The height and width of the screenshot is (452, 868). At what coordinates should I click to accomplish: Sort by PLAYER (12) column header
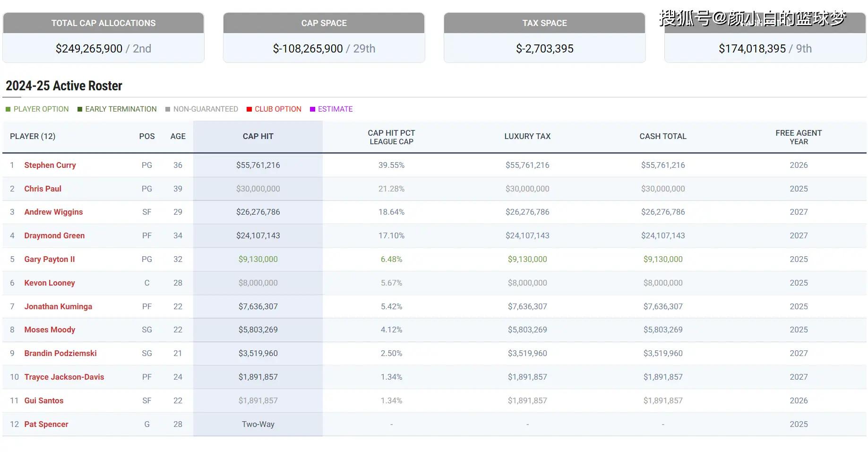33,136
